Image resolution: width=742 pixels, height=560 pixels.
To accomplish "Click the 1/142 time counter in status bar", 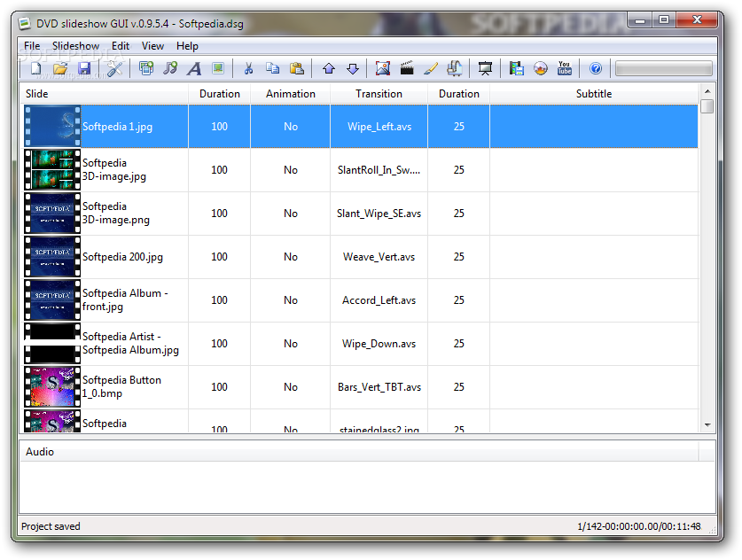I will click(x=639, y=526).
